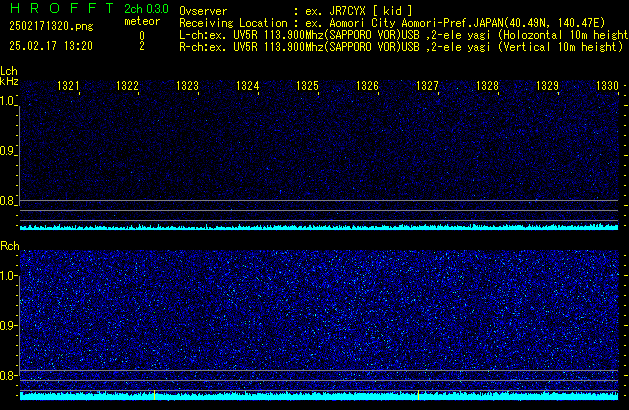
Task: Select the 1323 time marker
Action: 187,86
